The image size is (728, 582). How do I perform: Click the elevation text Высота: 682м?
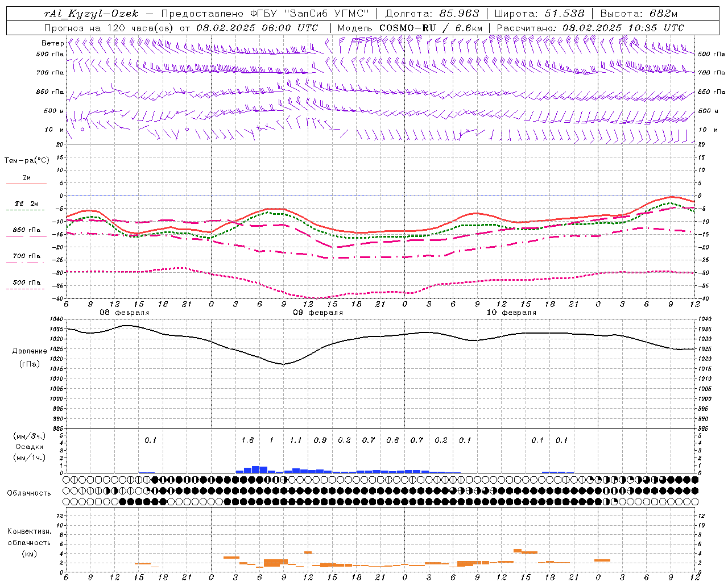pyautogui.click(x=639, y=14)
